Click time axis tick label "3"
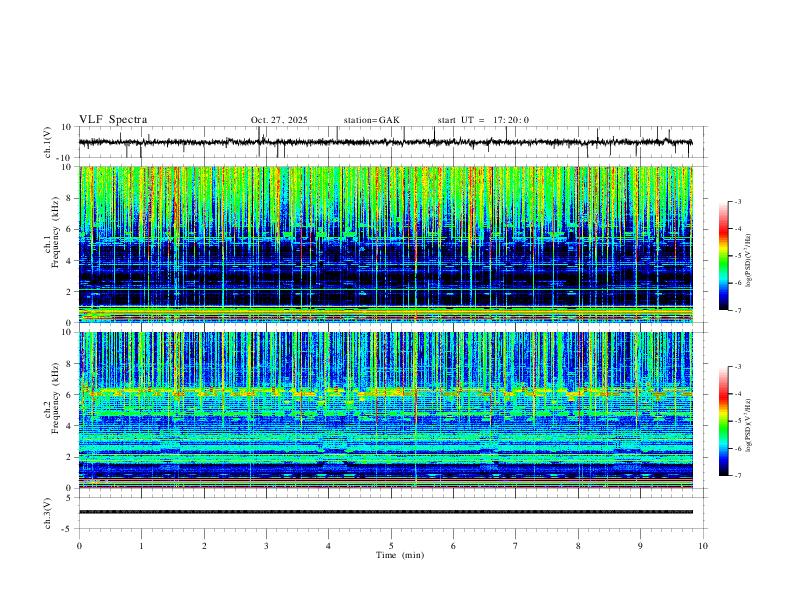This screenshot has width=792, height=612. [x=266, y=546]
